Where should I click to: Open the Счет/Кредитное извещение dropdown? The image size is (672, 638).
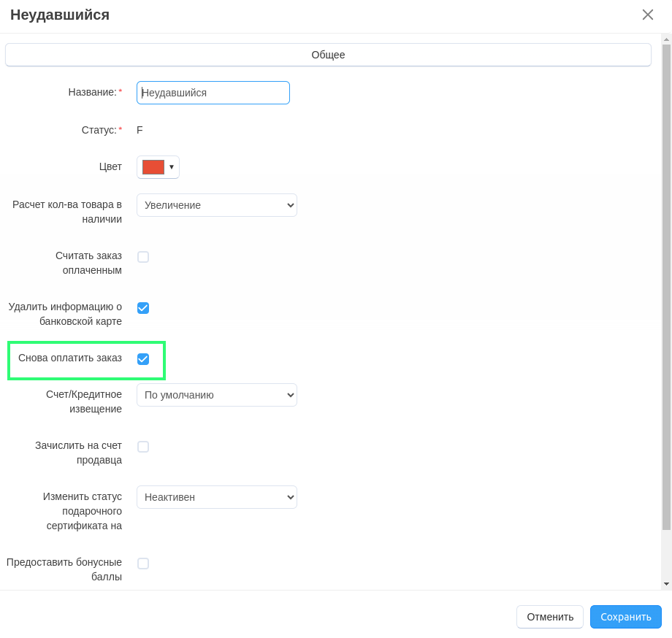click(x=216, y=395)
